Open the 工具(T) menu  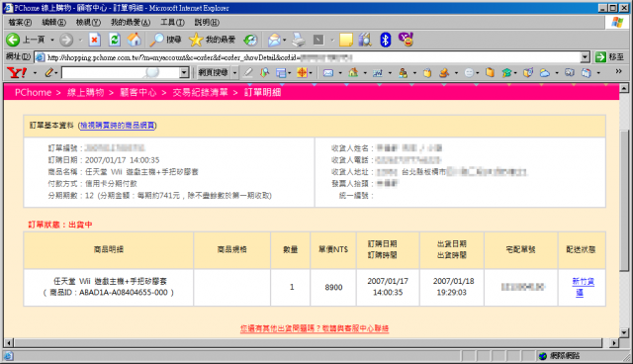172,22
